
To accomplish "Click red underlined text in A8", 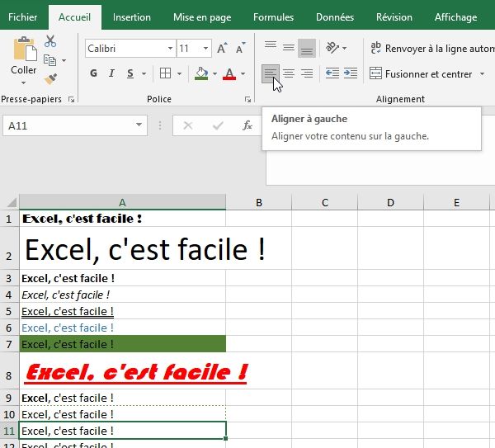I will (136, 373).
